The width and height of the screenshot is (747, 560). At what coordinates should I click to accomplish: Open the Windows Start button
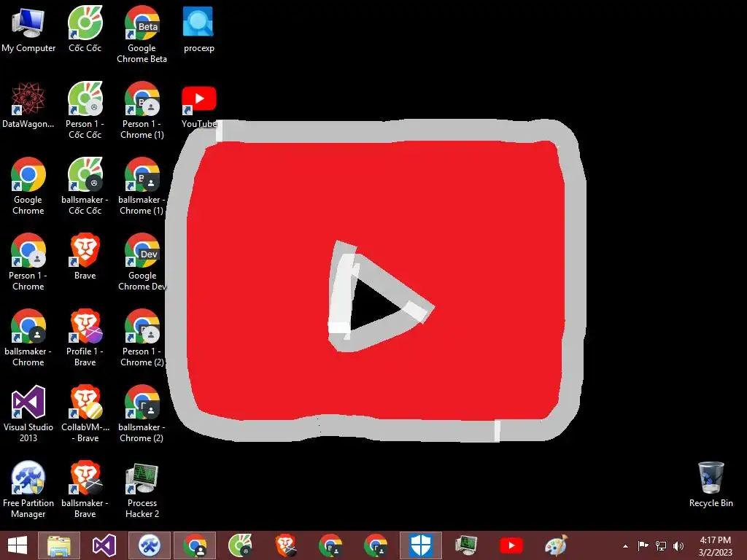(18, 545)
